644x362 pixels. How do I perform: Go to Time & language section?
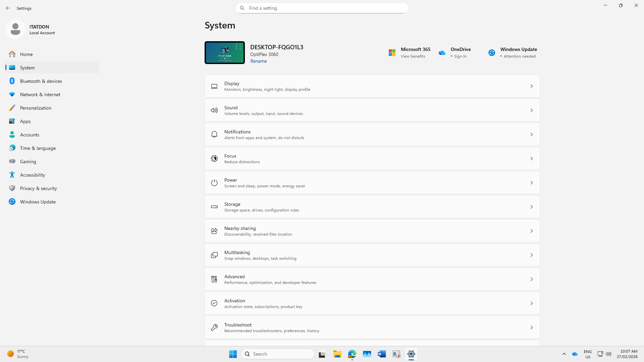pos(38,148)
